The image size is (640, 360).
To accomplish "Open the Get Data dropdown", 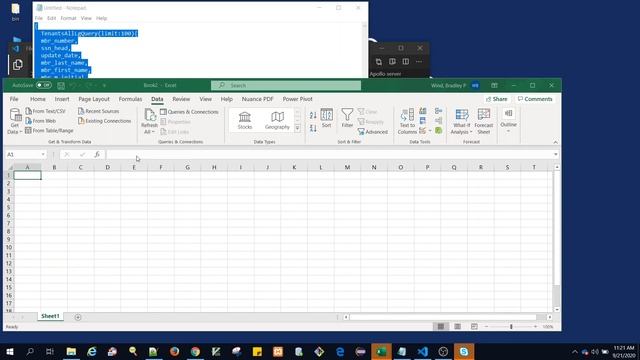I will (x=15, y=121).
